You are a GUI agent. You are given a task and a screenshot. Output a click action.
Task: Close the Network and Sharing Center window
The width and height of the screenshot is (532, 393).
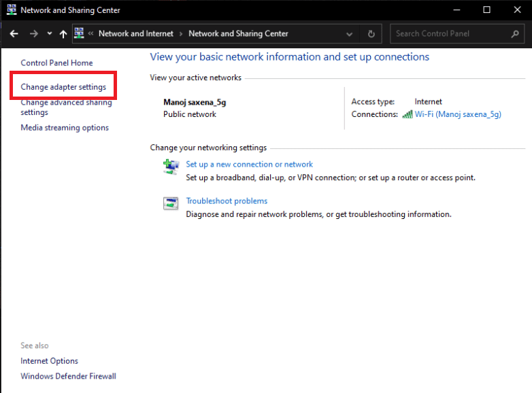tap(517, 10)
